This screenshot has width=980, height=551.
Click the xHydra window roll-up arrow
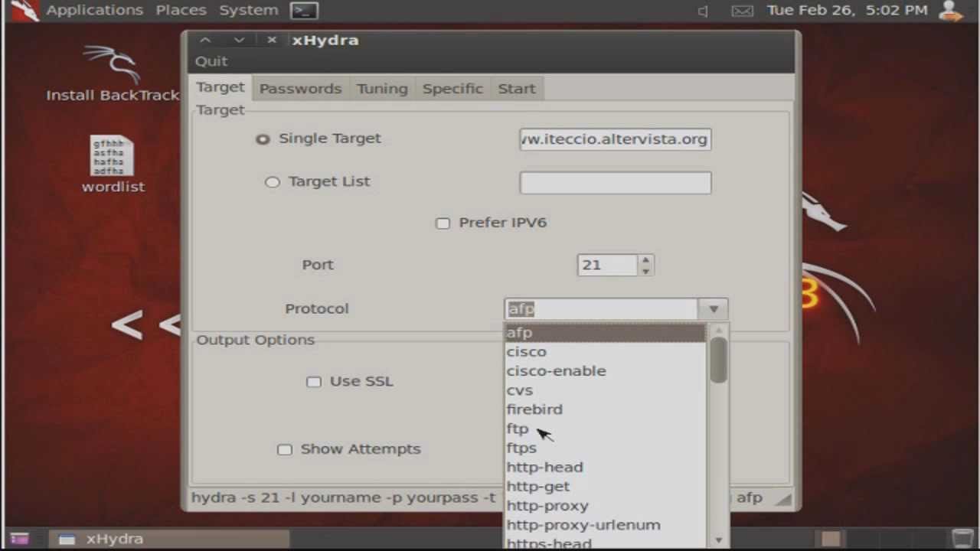click(x=204, y=40)
